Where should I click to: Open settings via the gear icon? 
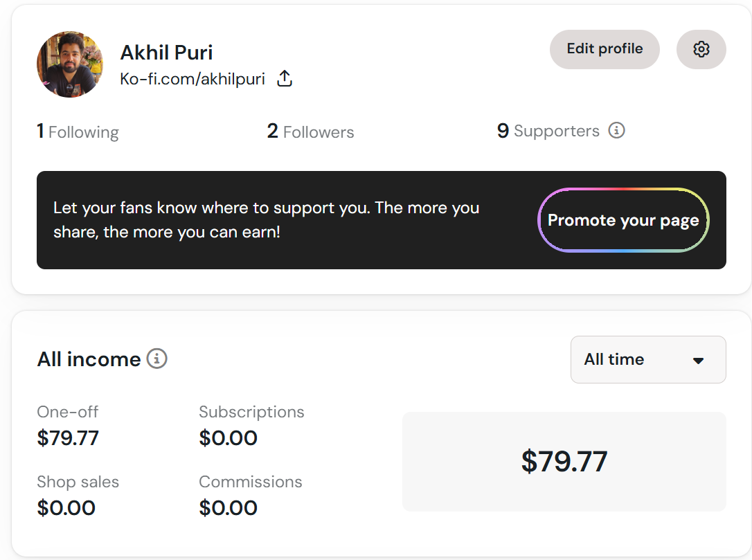coord(701,49)
